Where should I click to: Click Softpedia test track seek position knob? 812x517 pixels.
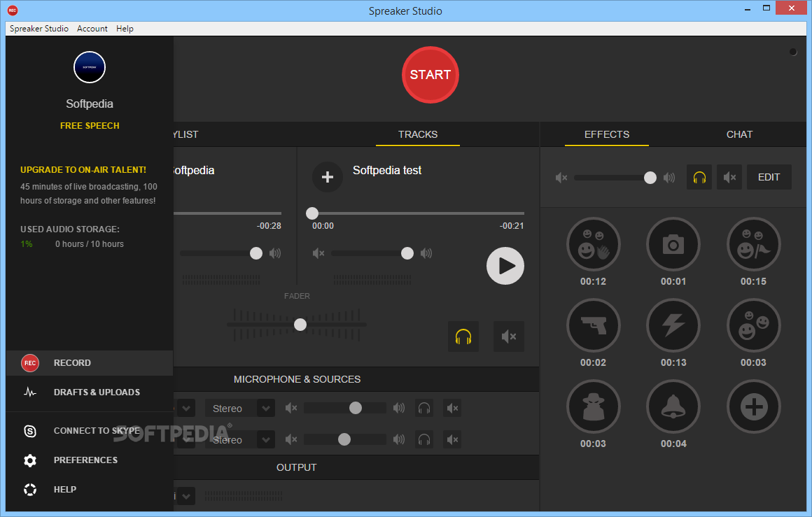pyautogui.click(x=311, y=213)
